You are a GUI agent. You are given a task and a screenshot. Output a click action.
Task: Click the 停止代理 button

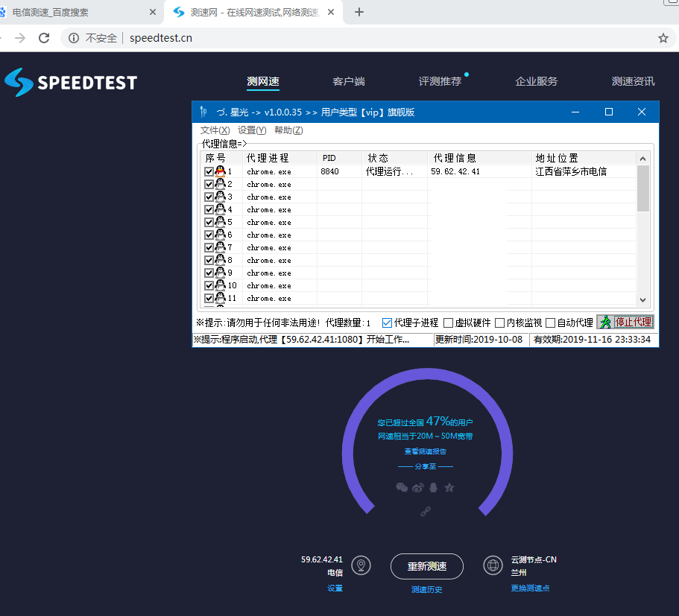[625, 322]
